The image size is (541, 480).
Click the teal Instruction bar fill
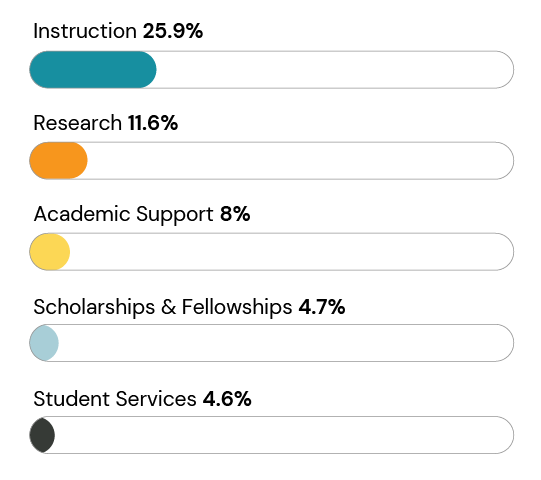93,70
